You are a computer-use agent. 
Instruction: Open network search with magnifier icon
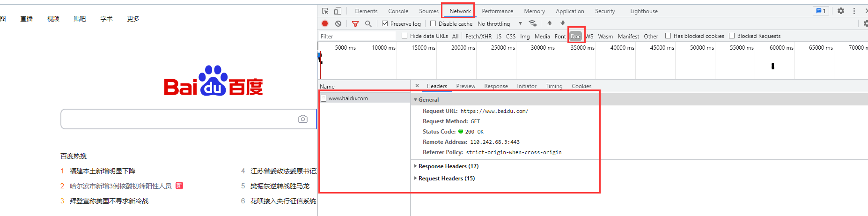point(368,23)
